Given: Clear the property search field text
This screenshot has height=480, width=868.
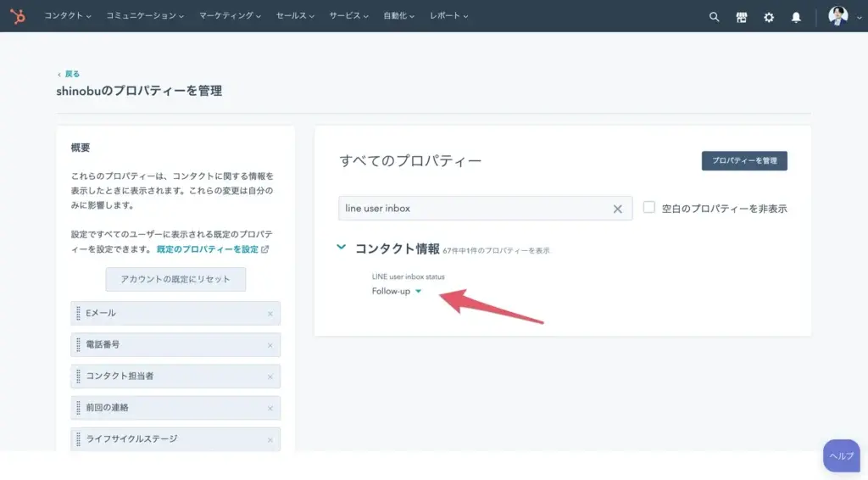Looking at the screenshot, I should point(618,209).
